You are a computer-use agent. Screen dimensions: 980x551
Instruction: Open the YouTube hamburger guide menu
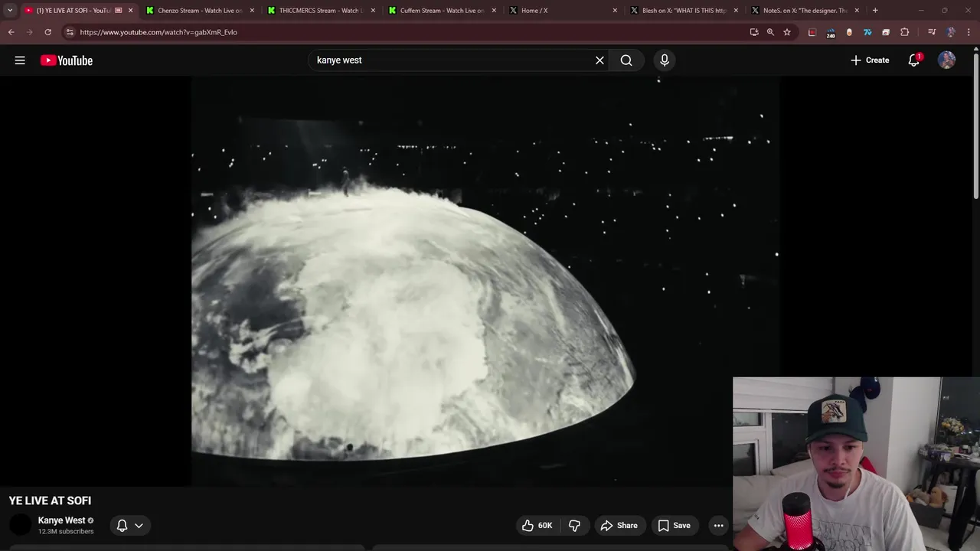[20, 60]
